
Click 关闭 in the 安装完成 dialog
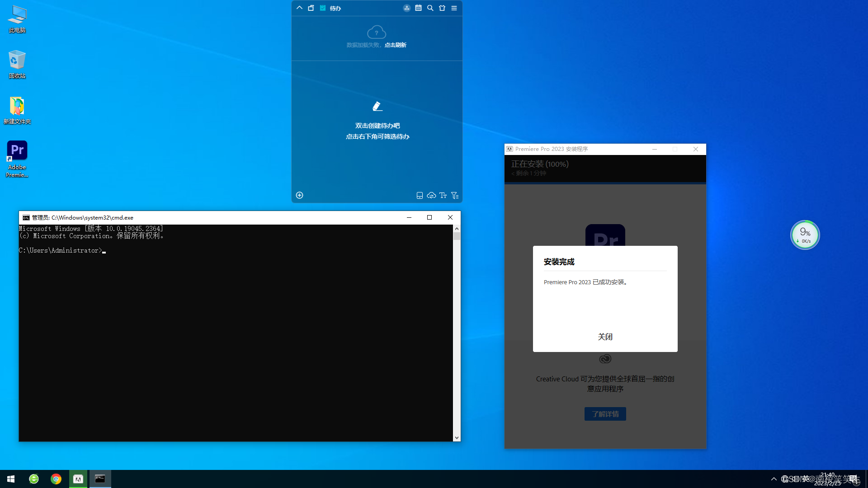click(605, 337)
